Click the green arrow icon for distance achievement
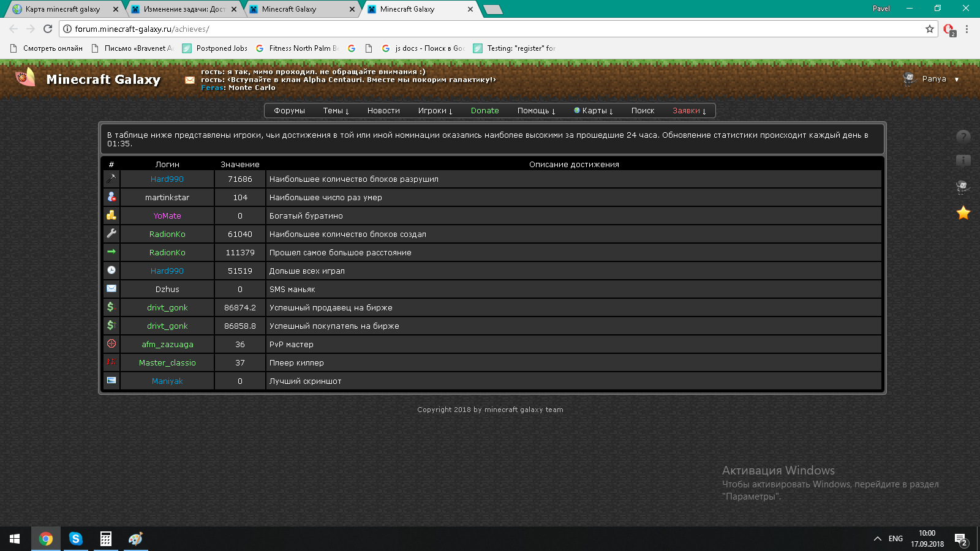The height and width of the screenshot is (551, 980). click(111, 252)
